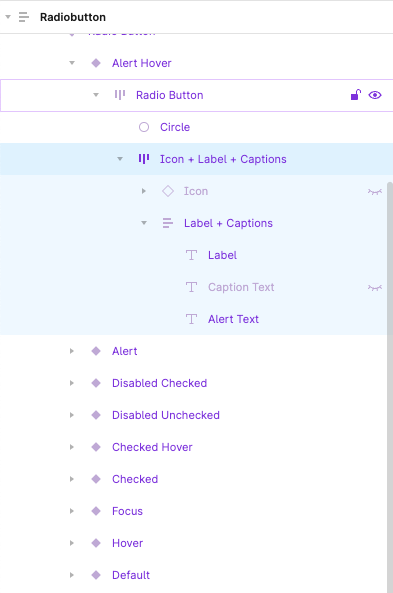Expand the Alert component
The image size is (393, 593).
[x=72, y=351]
